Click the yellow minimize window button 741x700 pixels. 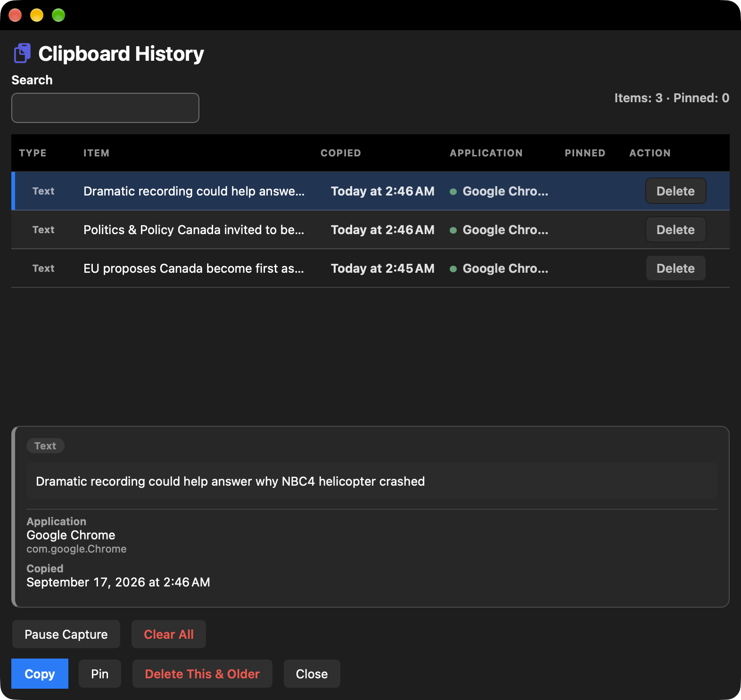click(37, 15)
